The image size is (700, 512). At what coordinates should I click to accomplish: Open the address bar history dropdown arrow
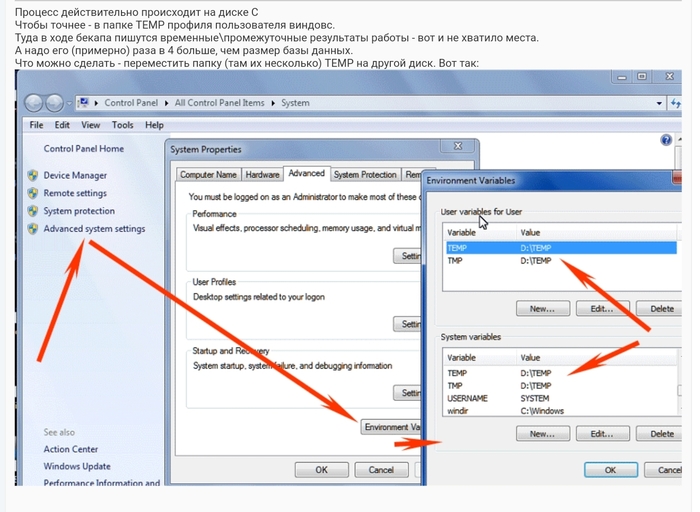pyautogui.click(x=659, y=103)
